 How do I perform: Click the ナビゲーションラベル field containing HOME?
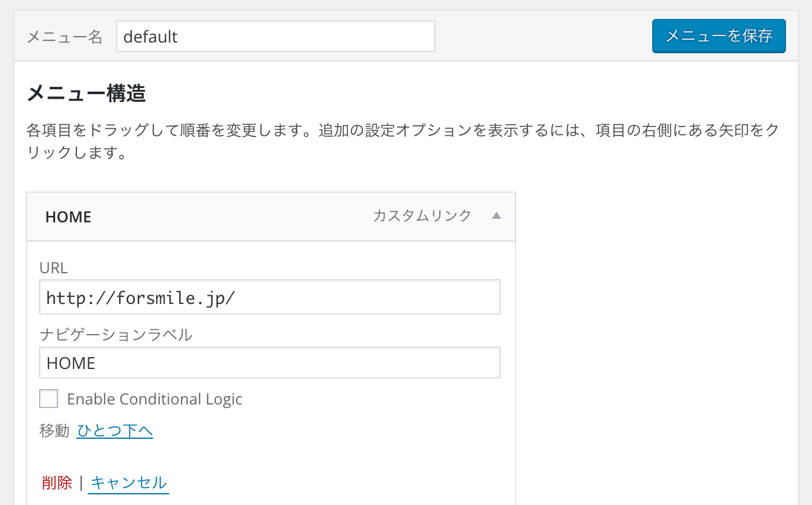[270, 362]
